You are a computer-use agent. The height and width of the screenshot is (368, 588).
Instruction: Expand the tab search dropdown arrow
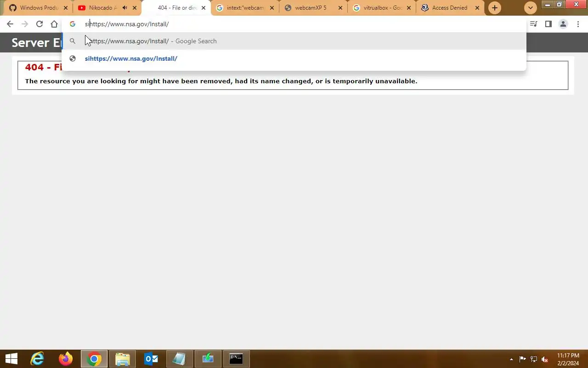(531, 8)
